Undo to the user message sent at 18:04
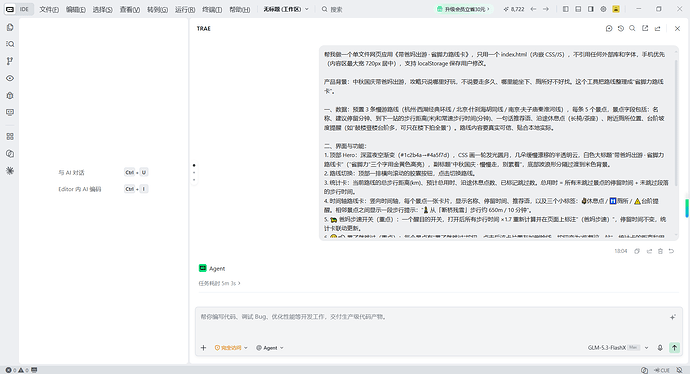Viewport: 690px width, 374px height. (671, 251)
